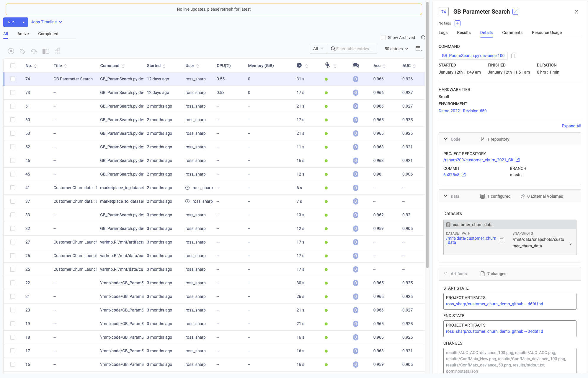The width and height of the screenshot is (588, 378).
Task: Click the tag icon above the table
Action: coord(22,51)
